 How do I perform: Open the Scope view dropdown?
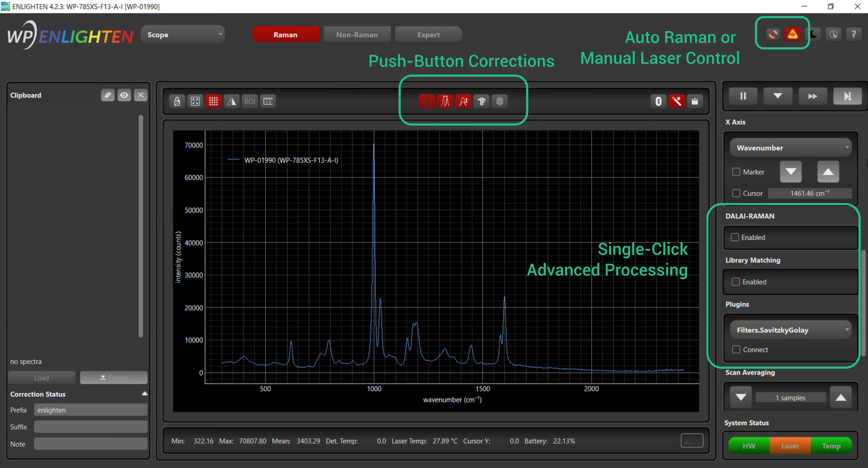[x=183, y=35]
